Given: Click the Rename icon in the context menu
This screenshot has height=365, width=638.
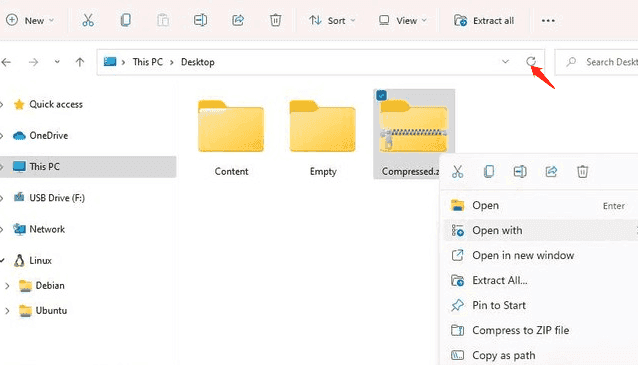Looking at the screenshot, I should pos(520,172).
